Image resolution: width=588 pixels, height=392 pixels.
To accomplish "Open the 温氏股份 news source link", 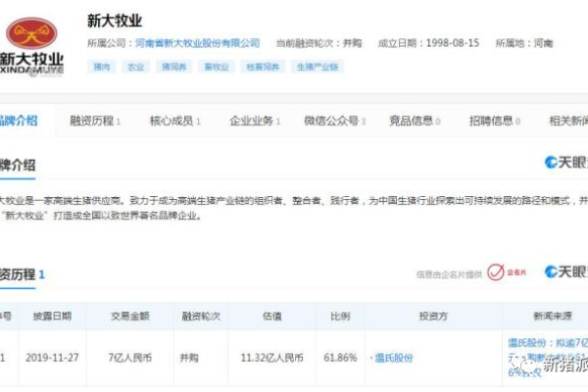I will (x=548, y=358).
